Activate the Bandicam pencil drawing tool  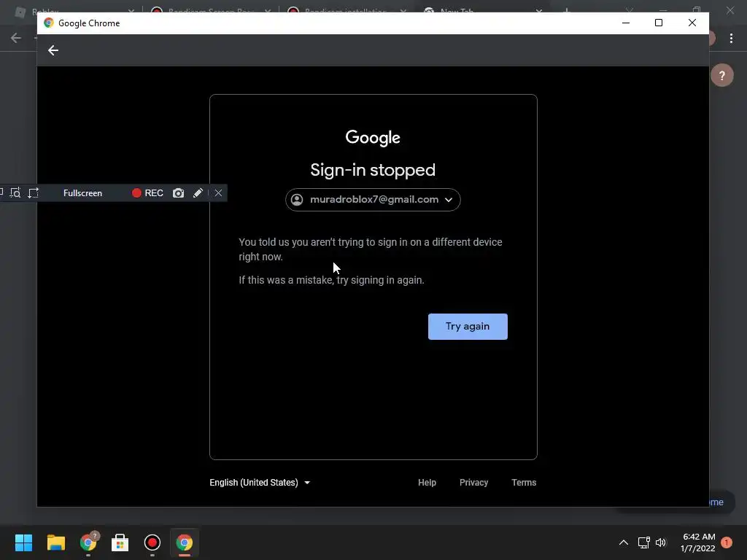(198, 192)
